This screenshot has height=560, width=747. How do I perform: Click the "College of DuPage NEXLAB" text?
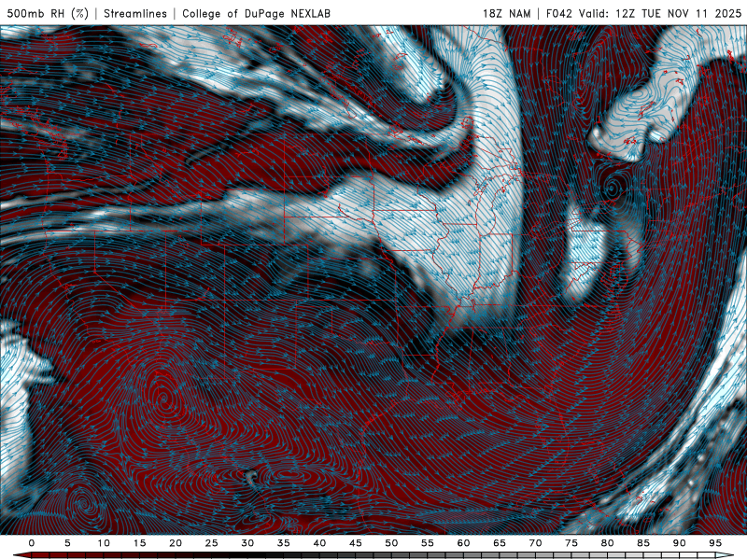(x=256, y=13)
